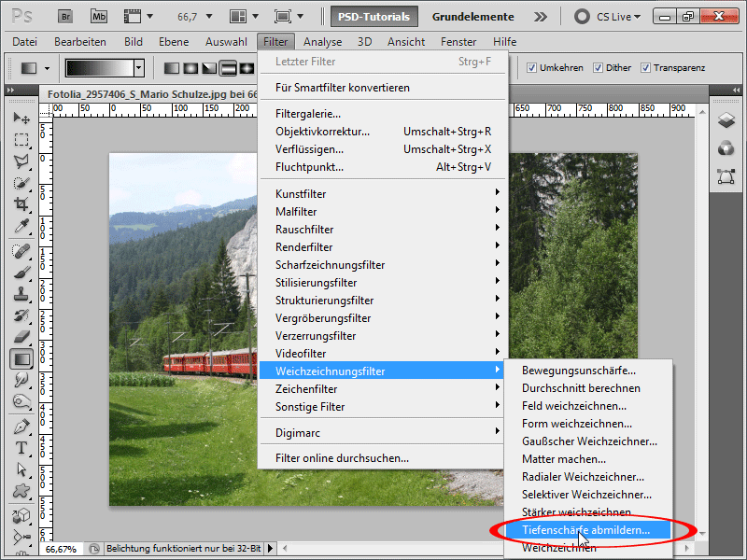
Task: Open the tool preset picker dropdown
Action: point(47,68)
